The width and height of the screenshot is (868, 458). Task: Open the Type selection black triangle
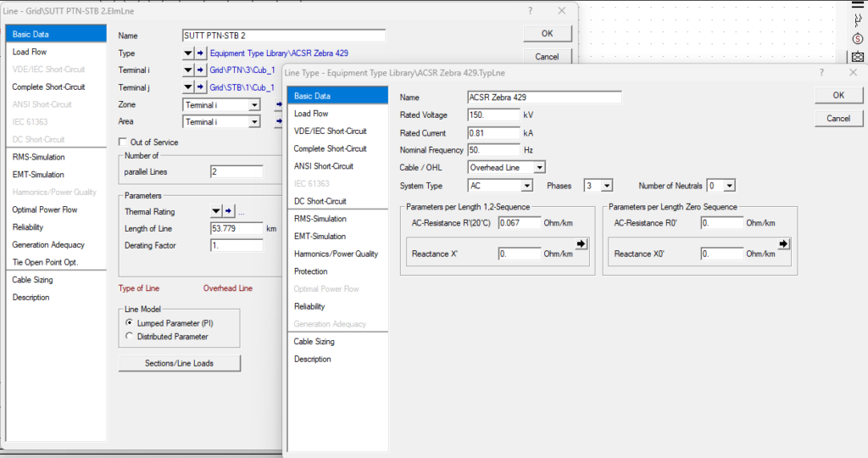pyautogui.click(x=188, y=53)
